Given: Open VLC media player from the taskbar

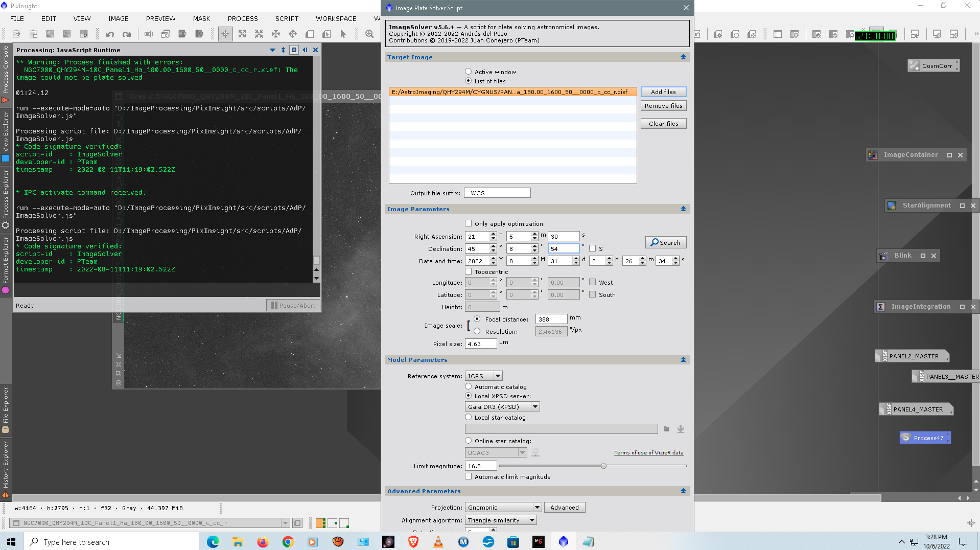Looking at the screenshot, I should click(x=438, y=542).
